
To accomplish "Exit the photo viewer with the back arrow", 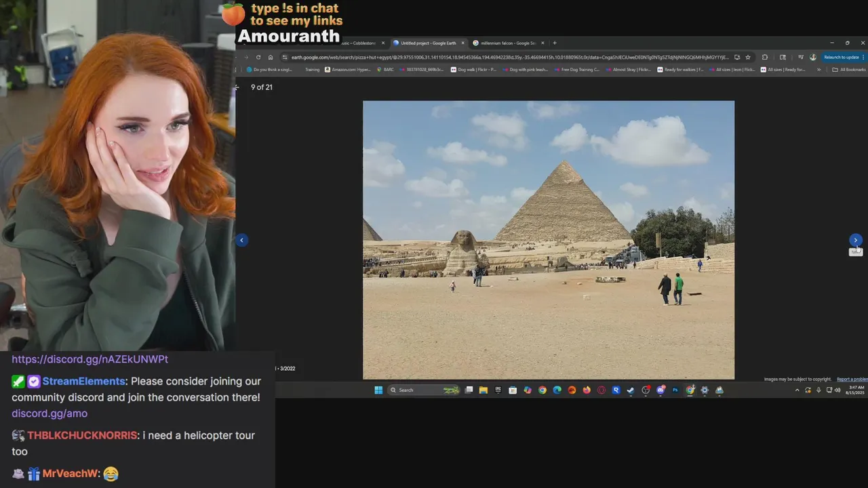I will [237, 87].
